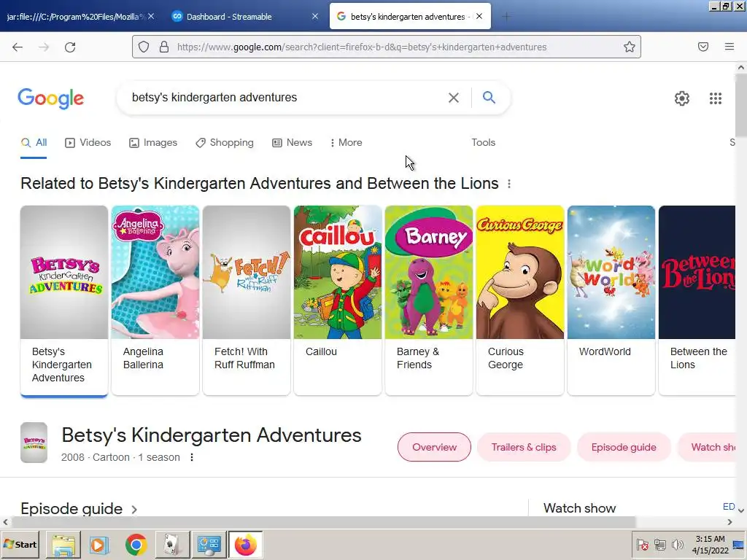Click into the Google search field
747x560 pixels.
pyautogui.click(x=286, y=98)
